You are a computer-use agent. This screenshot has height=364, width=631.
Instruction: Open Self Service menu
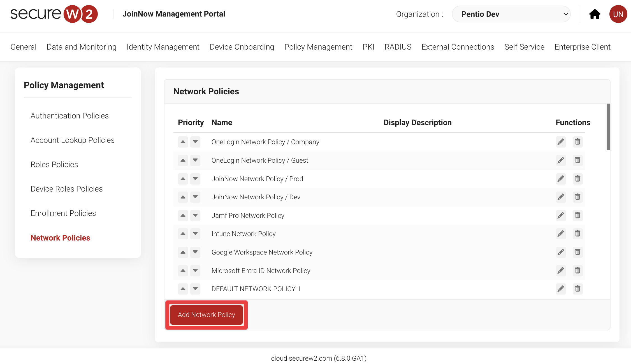pyautogui.click(x=524, y=47)
